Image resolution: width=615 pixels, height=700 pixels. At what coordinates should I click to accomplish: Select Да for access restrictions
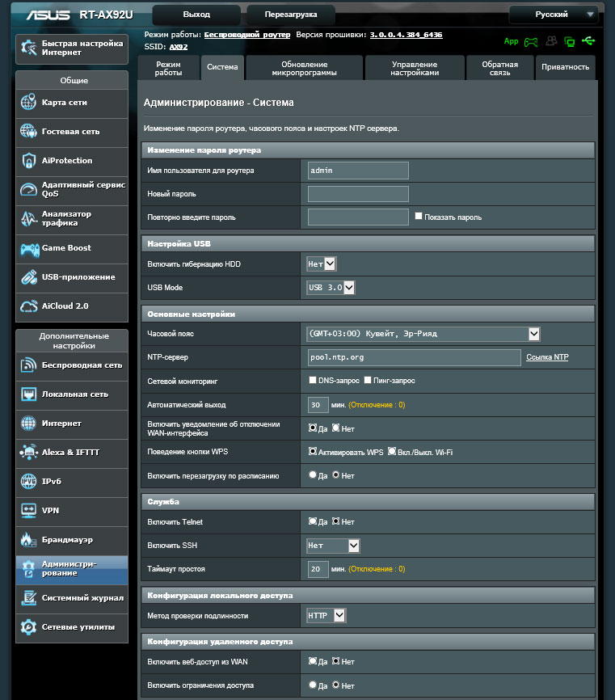point(313,685)
